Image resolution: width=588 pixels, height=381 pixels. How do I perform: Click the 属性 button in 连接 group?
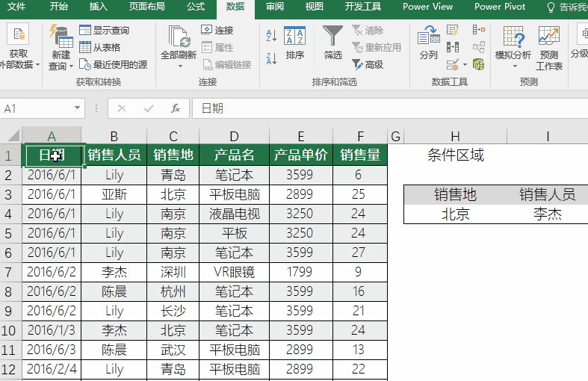coord(217,48)
